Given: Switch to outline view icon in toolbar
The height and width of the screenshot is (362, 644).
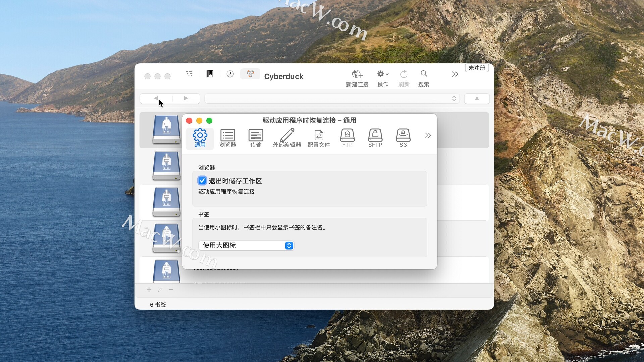Looking at the screenshot, I should [x=190, y=74].
